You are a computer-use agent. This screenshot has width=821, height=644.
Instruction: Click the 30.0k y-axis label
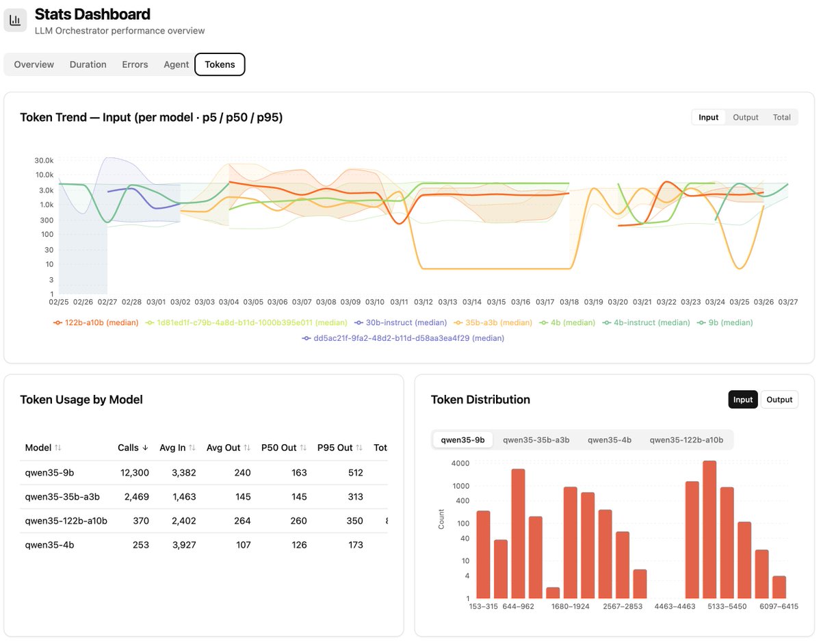44,160
